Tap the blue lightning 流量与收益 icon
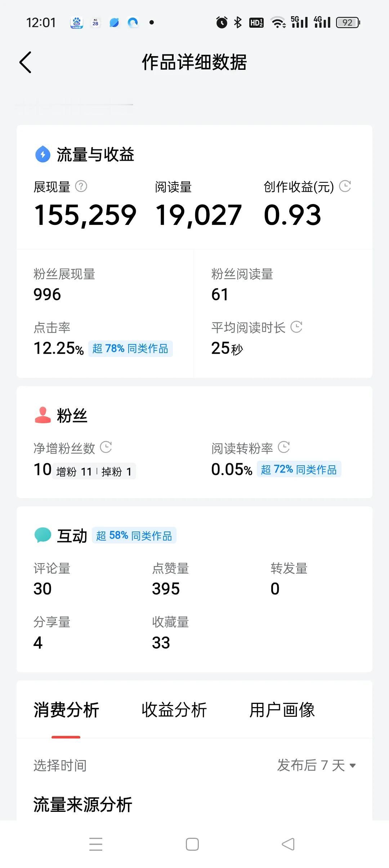This screenshot has height=868, width=389. pyautogui.click(x=43, y=154)
